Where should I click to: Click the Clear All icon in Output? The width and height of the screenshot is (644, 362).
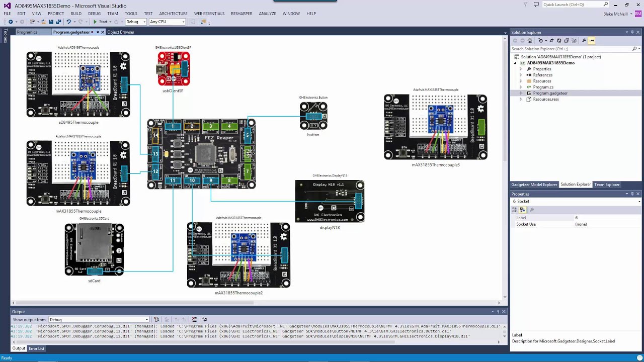194,319
